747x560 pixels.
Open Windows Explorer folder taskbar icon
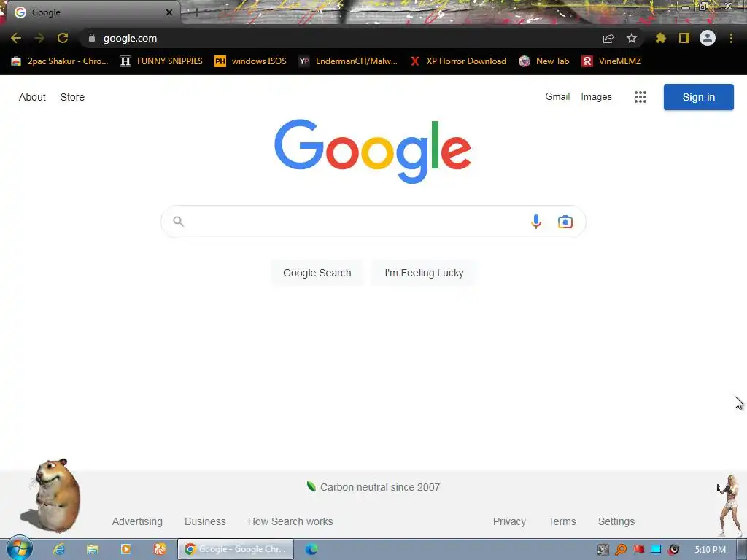pos(93,549)
